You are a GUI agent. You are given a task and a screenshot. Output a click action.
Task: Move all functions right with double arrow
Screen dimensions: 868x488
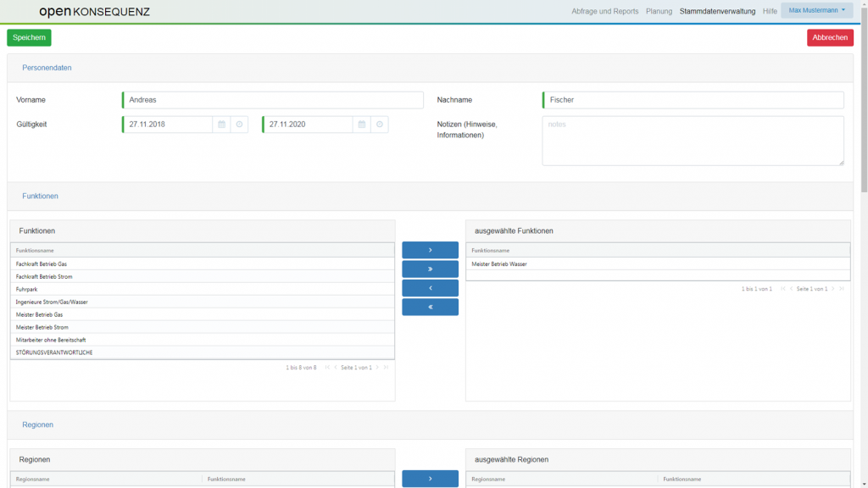coord(430,269)
